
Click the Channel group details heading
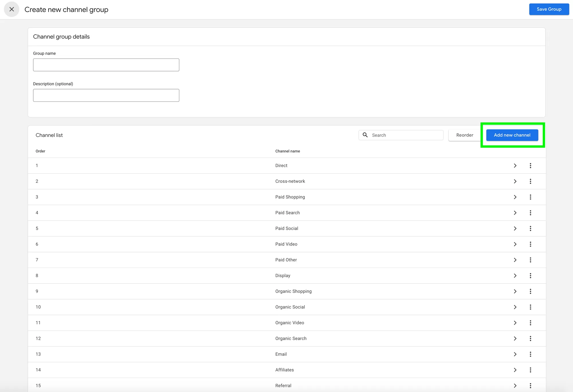[61, 37]
